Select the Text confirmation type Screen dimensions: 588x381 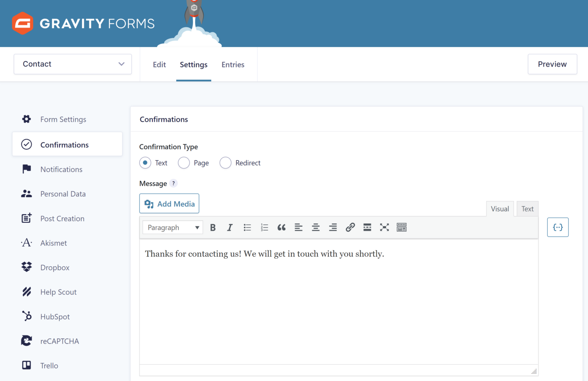(x=145, y=163)
